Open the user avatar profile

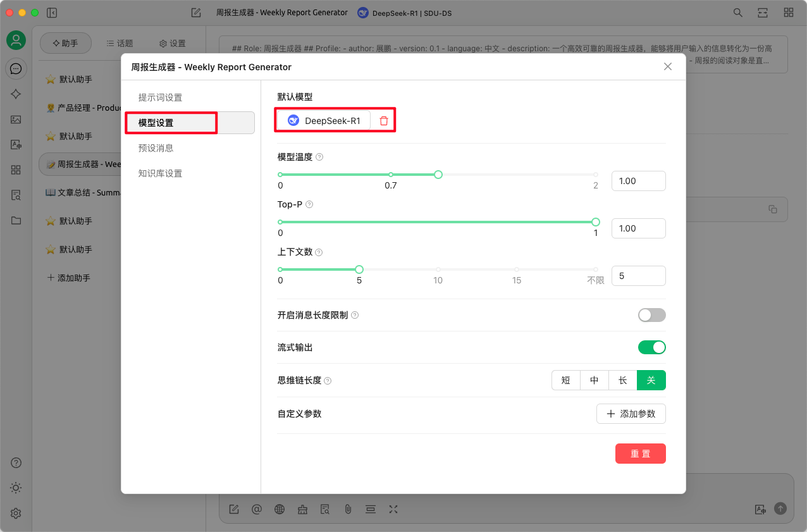[x=16, y=40]
